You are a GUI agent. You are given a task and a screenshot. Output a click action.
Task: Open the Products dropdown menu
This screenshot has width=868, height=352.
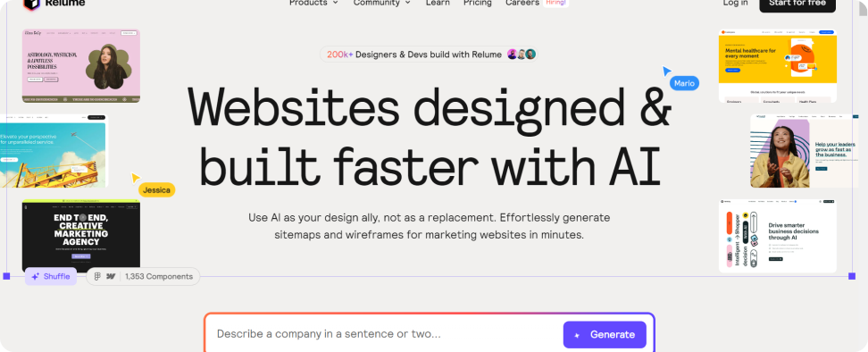(313, 4)
